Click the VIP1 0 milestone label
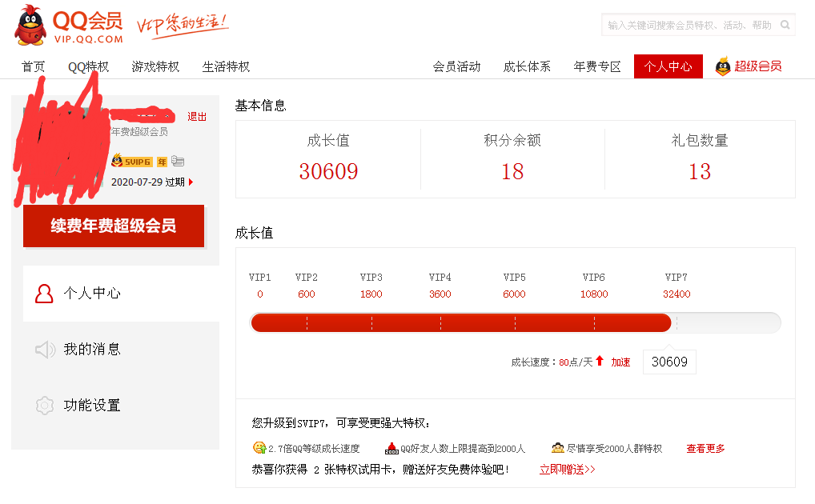 pos(260,286)
